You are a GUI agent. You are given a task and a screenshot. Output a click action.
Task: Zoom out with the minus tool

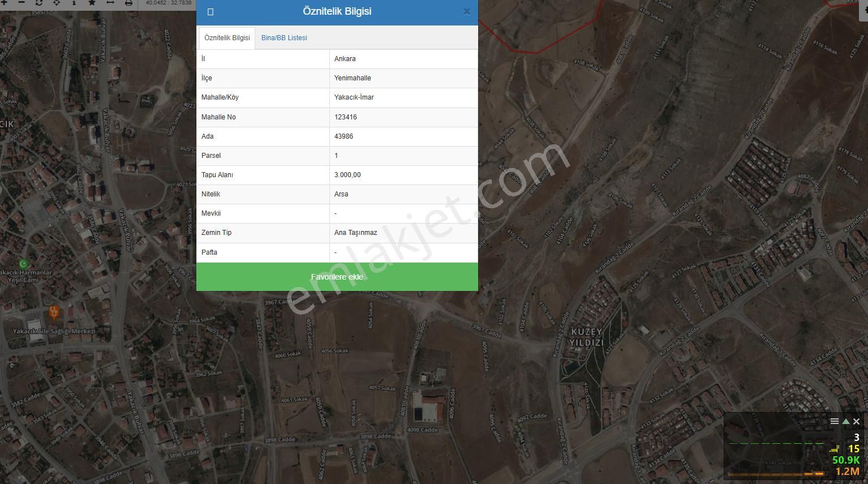click(21, 2)
